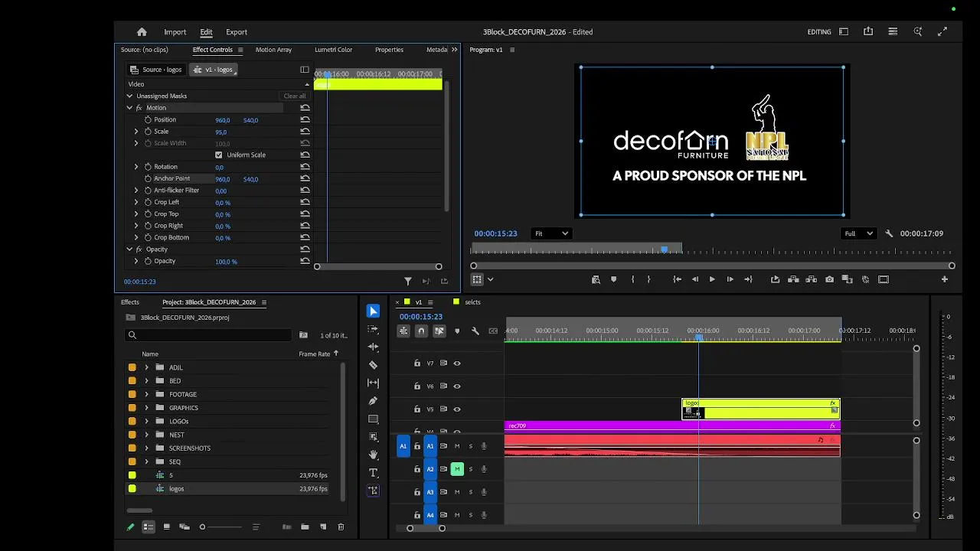
Task: Select the logos sequence in Project panel
Action: point(176,489)
